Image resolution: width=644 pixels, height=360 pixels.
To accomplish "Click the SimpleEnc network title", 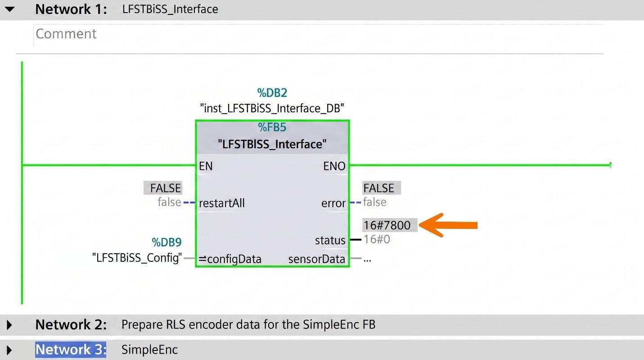I will (x=149, y=350).
